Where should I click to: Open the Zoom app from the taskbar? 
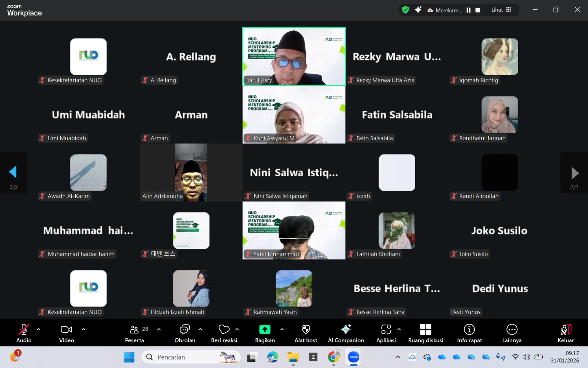[x=353, y=357]
